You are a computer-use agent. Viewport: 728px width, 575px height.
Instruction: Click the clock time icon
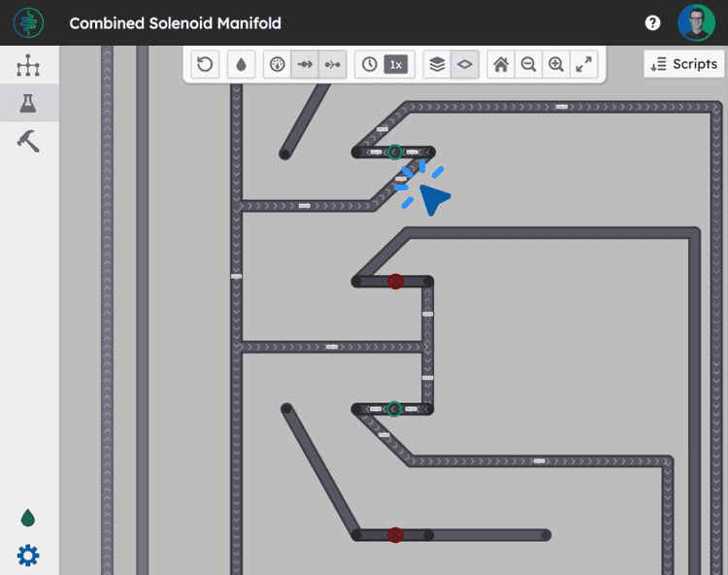tap(370, 65)
